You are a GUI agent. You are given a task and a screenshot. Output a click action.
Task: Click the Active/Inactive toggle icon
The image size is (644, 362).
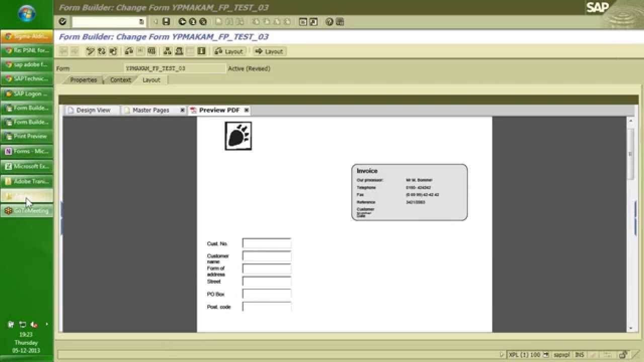[101, 51]
